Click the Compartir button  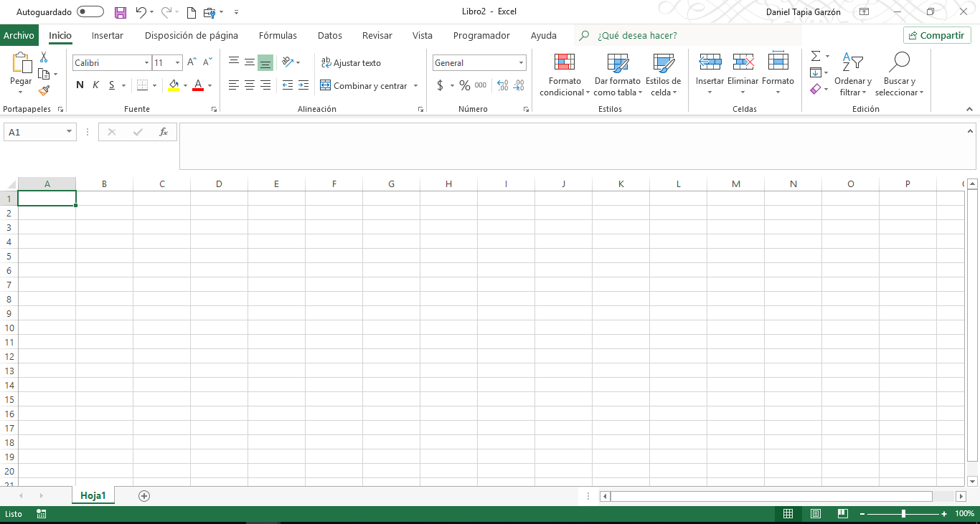[x=937, y=35]
